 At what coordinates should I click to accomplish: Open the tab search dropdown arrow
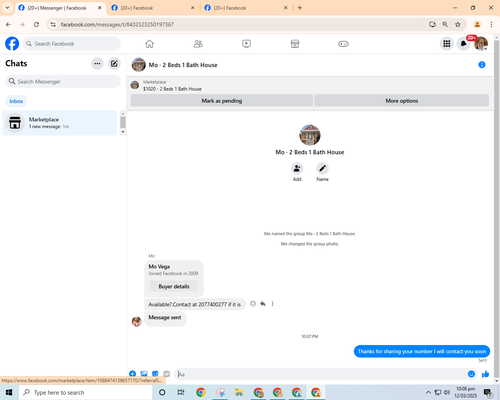7,8
